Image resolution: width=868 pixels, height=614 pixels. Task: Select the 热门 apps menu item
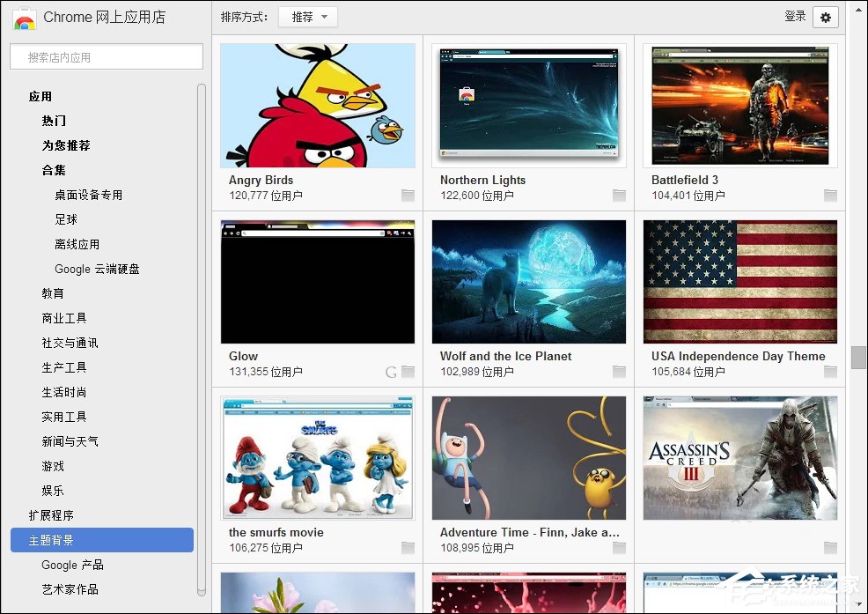54,121
